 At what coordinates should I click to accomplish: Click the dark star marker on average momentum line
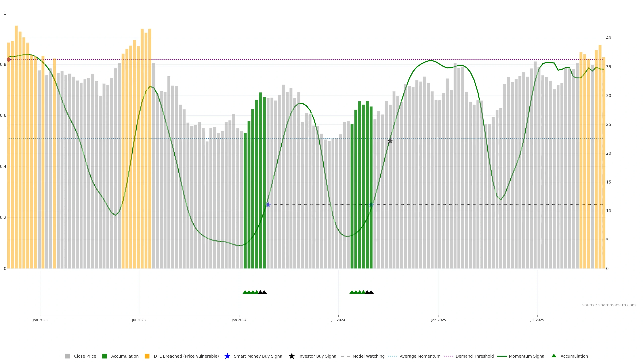pyautogui.click(x=390, y=141)
